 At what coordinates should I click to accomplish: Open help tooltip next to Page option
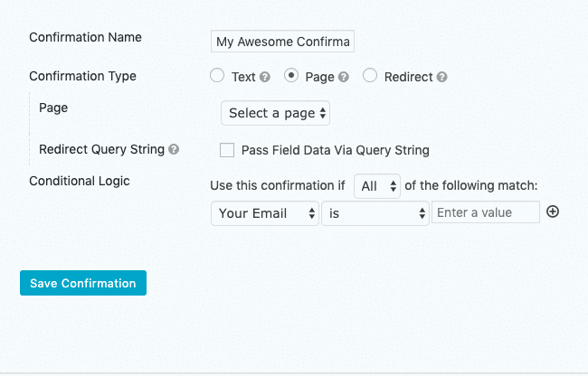pyautogui.click(x=344, y=77)
